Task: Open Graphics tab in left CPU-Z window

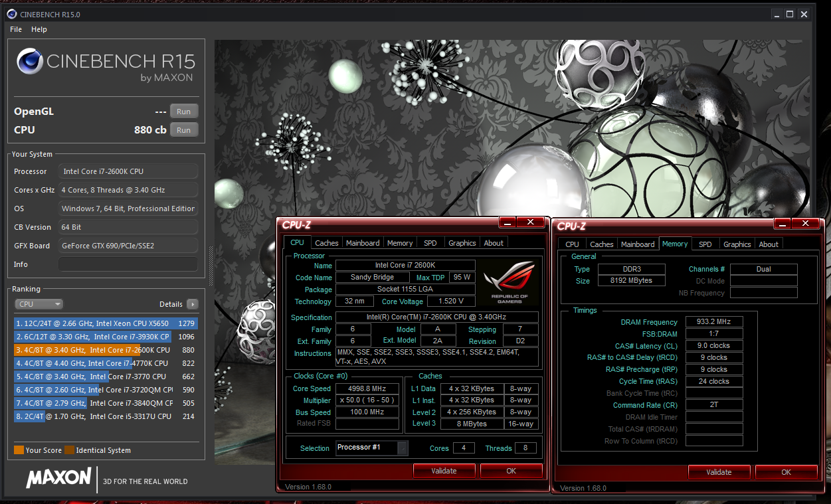Action: pos(462,243)
